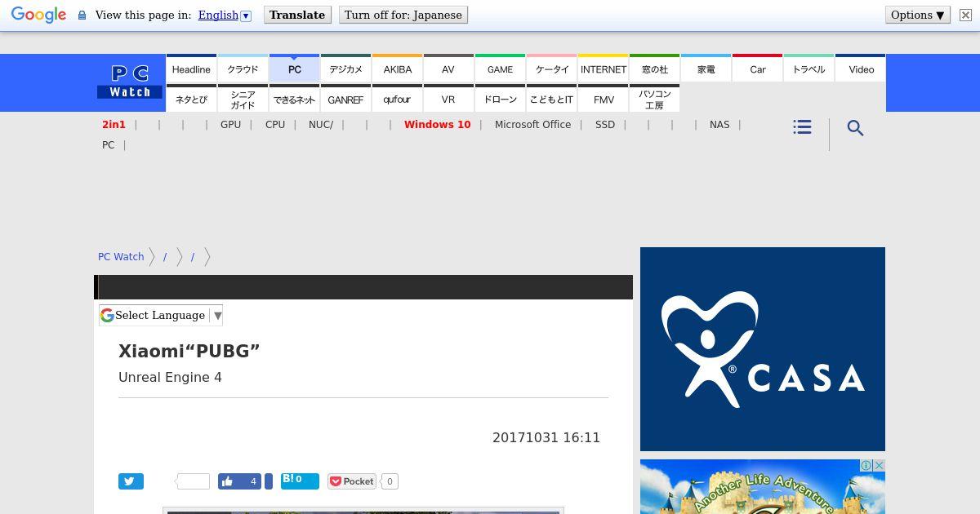The width and height of the screenshot is (980, 514).
Task: Open the 窓の杜 tab
Action: tap(654, 69)
